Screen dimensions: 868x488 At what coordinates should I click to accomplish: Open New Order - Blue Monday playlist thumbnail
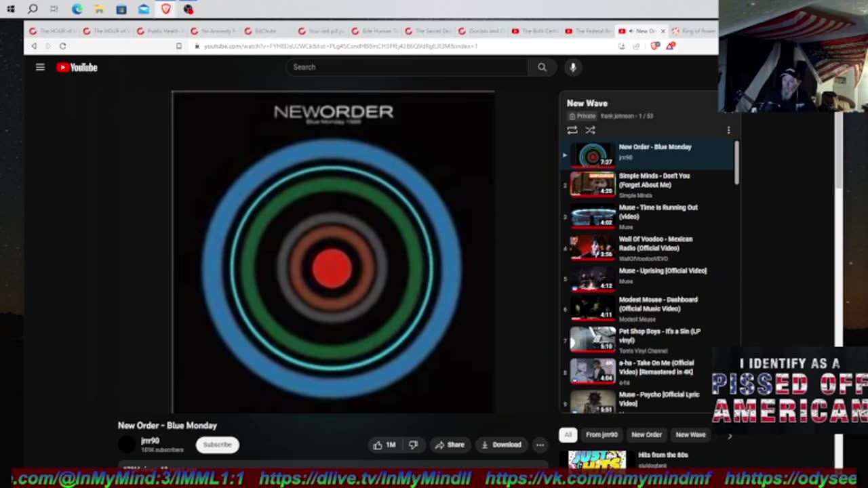593,155
